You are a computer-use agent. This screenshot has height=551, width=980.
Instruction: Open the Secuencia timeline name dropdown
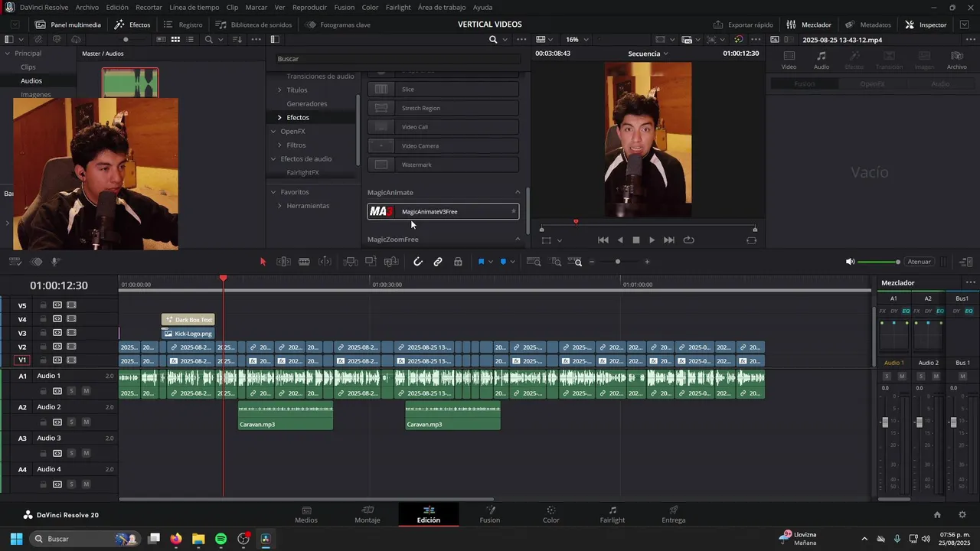[648, 54]
